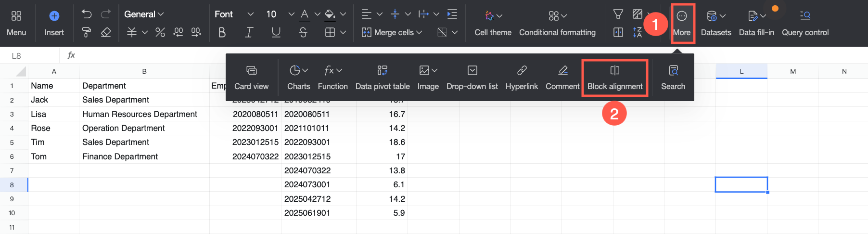The width and height of the screenshot is (868, 234).
Task: Toggle bold formatting
Action: coord(222,32)
